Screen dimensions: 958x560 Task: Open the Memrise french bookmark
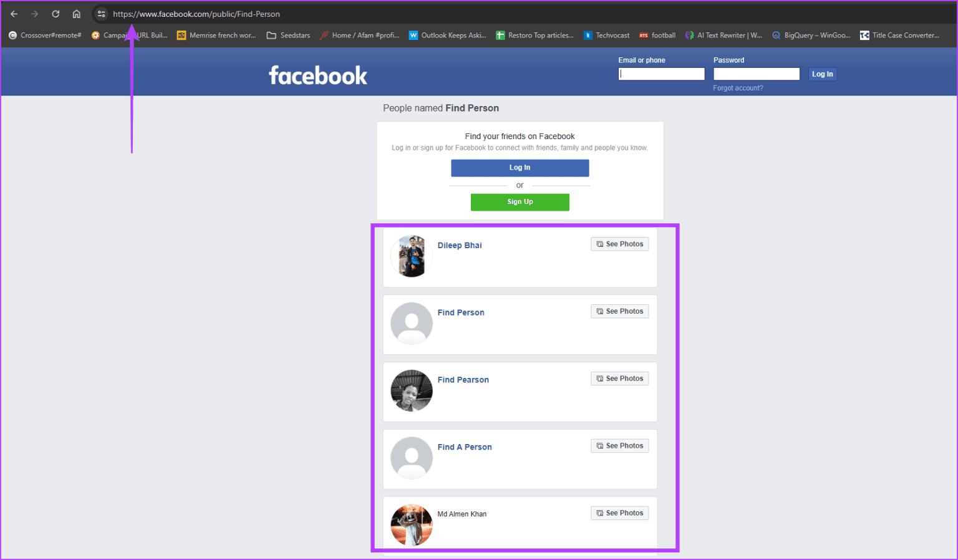[x=216, y=36]
